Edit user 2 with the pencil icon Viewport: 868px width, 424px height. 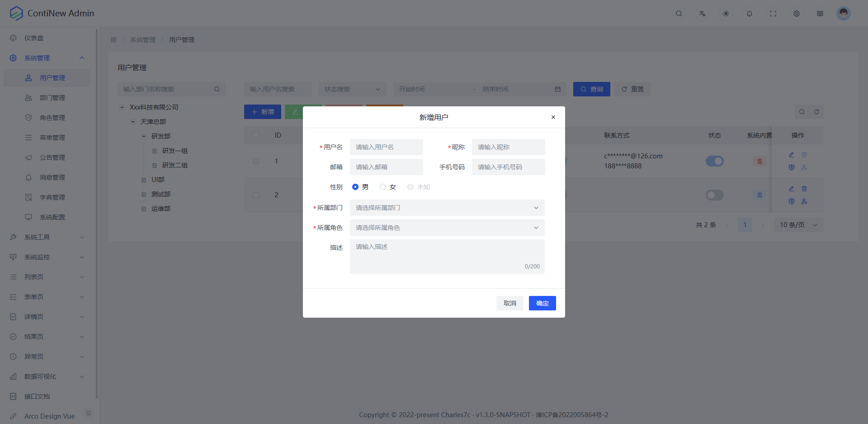click(x=791, y=189)
